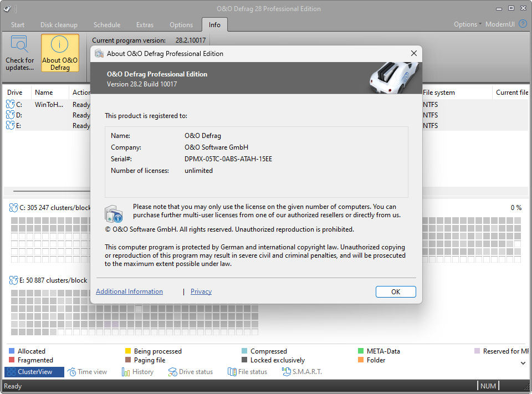532x394 pixels.
Task: Click the drive D: icon in drive list
Action: [11, 115]
